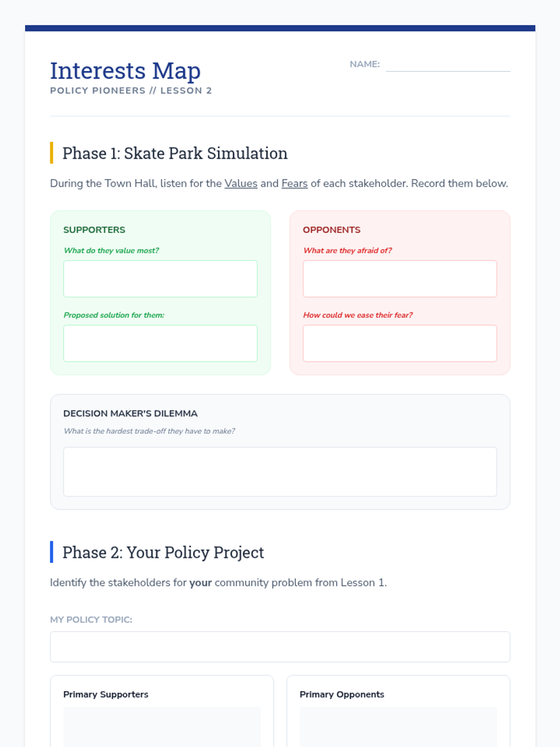The image size is (560, 747).
Task: Select the Primary Opponents text area
Action: tap(399, 727)
